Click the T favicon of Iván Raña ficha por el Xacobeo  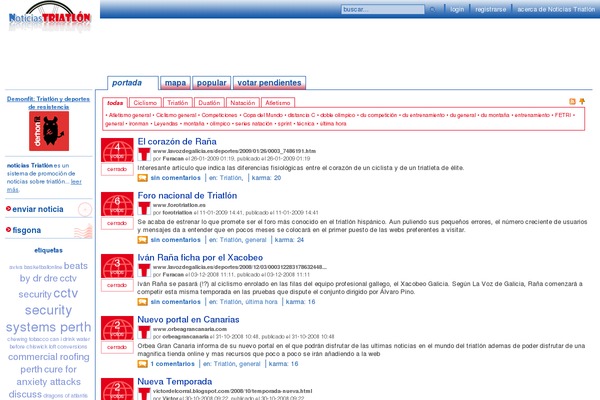pyautogui.click(x=144, y=270)
